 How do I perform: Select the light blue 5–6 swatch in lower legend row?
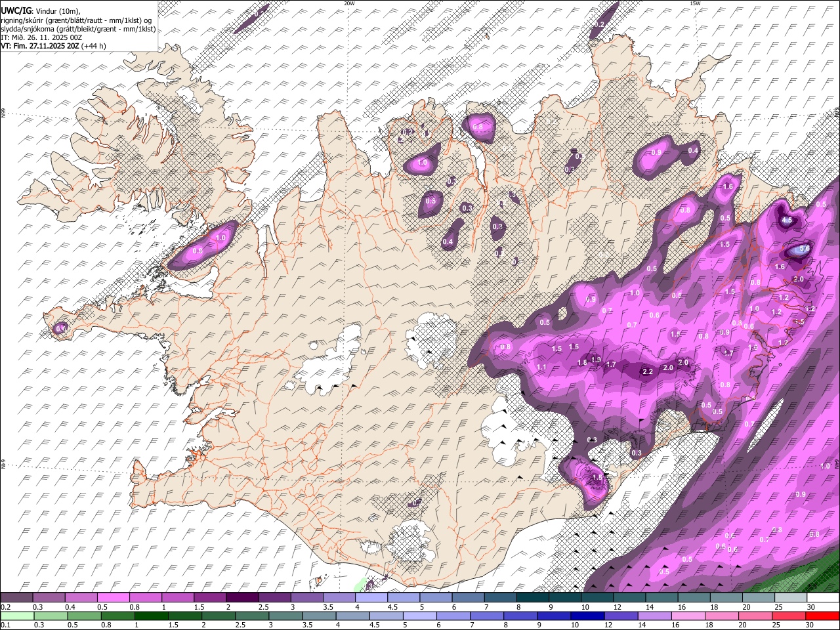[x=419, y=616]
